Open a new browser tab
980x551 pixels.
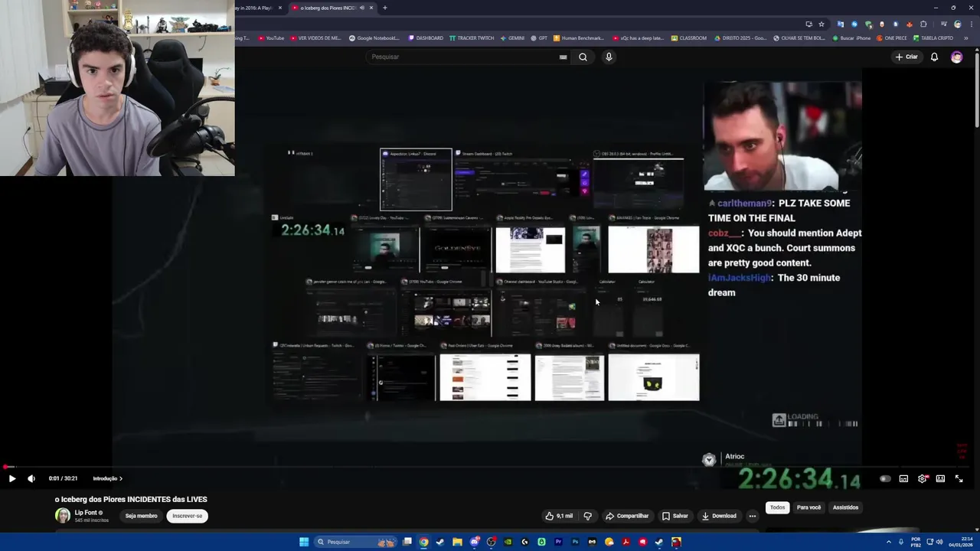pyautogui.click(x=384, y=8)
